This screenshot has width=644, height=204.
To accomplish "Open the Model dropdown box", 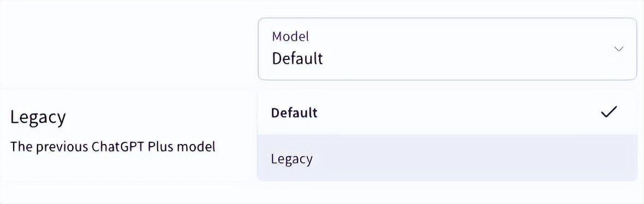I will click(447, 49).
